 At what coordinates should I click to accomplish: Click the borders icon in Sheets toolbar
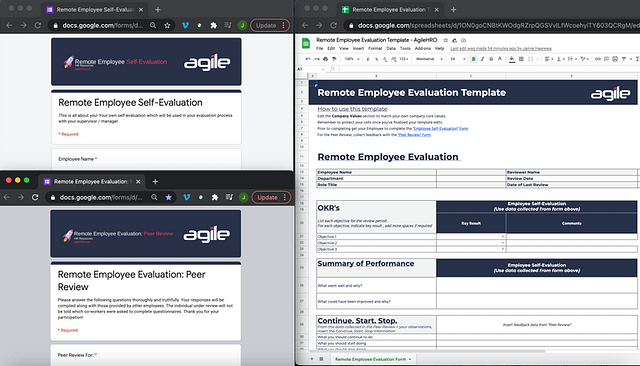pyautogui.click(x=521, y=59)
